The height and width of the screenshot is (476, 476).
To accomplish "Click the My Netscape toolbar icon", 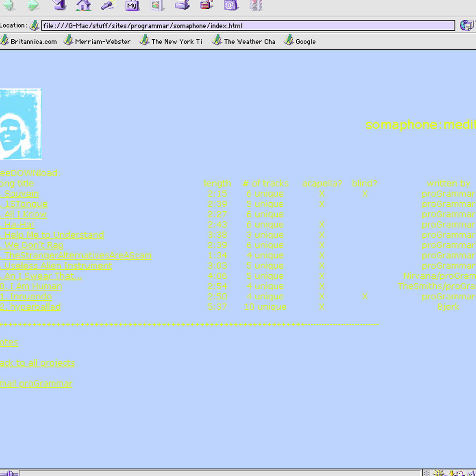I will 132,5.
